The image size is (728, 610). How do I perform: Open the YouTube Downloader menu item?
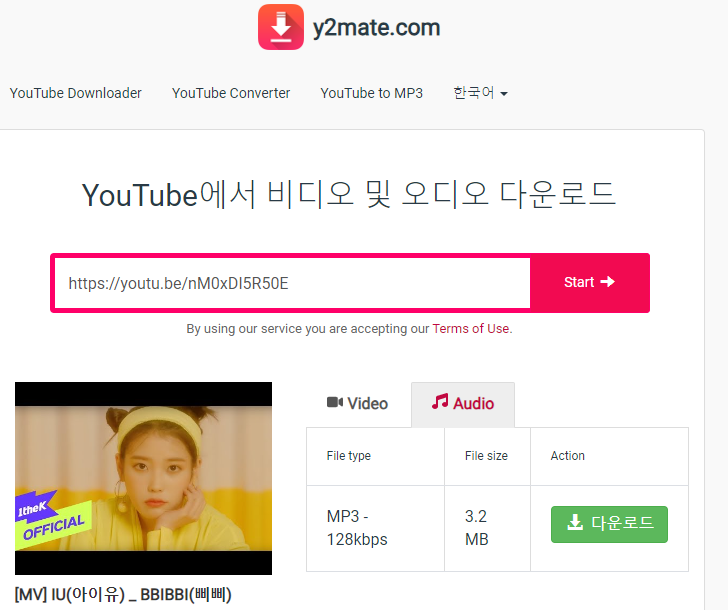[76, 93]
